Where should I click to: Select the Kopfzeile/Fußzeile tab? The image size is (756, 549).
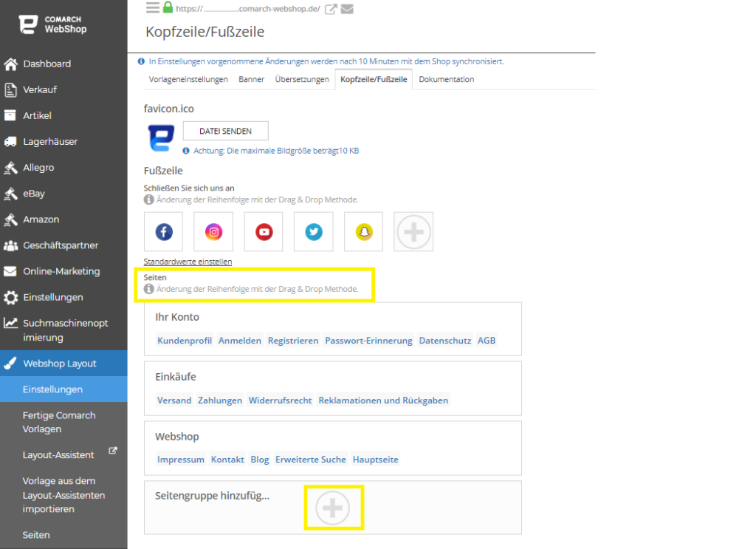coord(374,79)
